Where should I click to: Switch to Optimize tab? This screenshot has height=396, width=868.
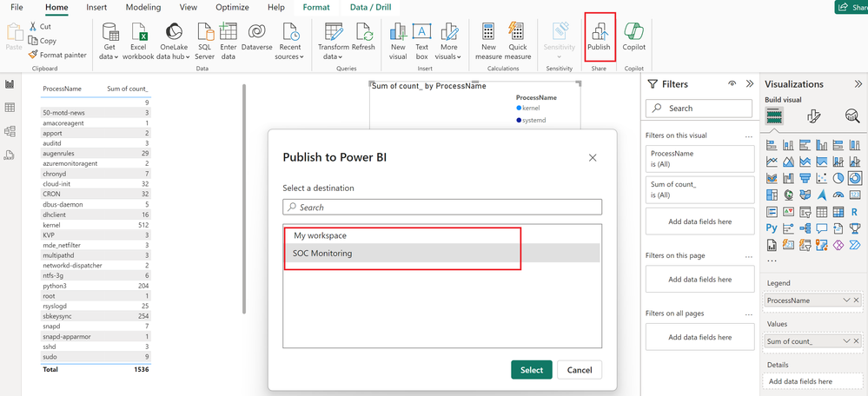click(232, 7)
